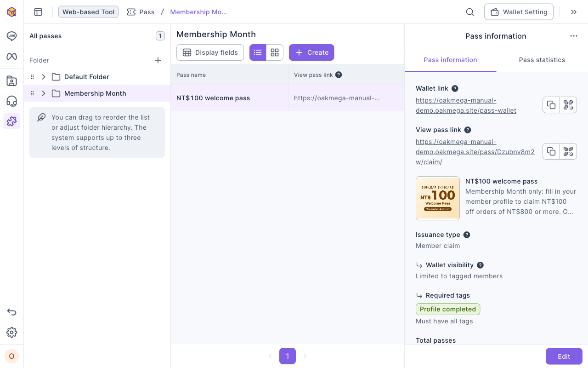Expand the Default Folder chevron
588x368 pixels.
(x=44, y=77)
